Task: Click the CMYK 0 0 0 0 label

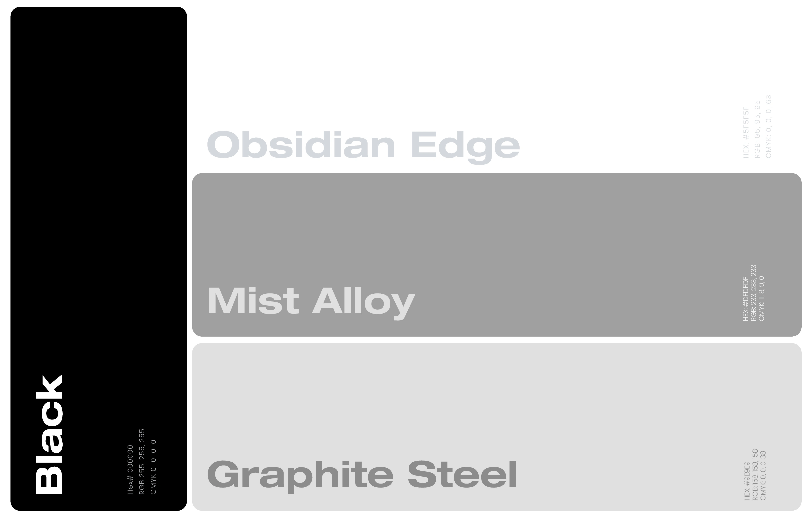Action: coord(153,467)
